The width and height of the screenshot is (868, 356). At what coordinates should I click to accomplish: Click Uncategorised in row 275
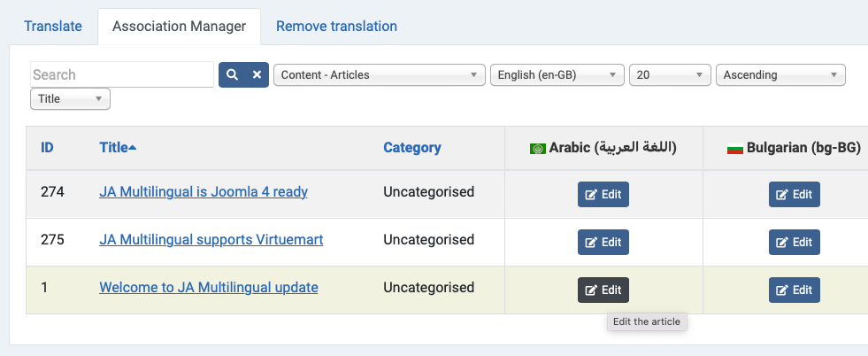(x=429, y=240)
